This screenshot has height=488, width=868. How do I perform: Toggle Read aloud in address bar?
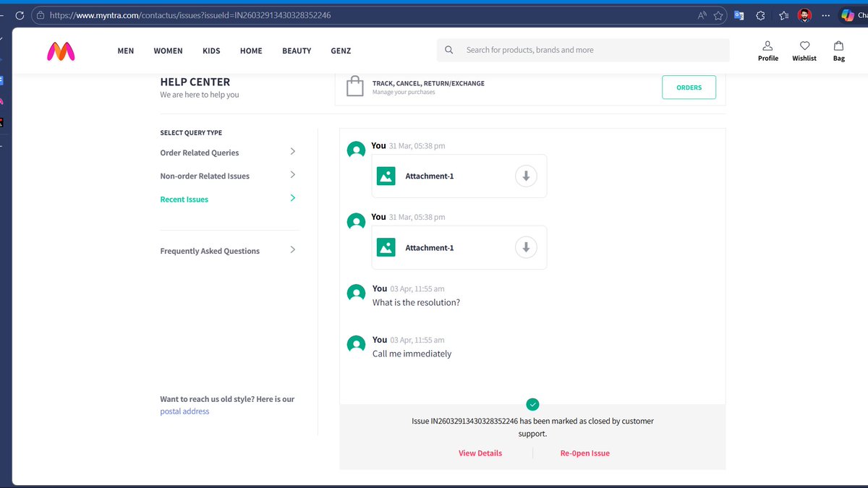point(702,14)
